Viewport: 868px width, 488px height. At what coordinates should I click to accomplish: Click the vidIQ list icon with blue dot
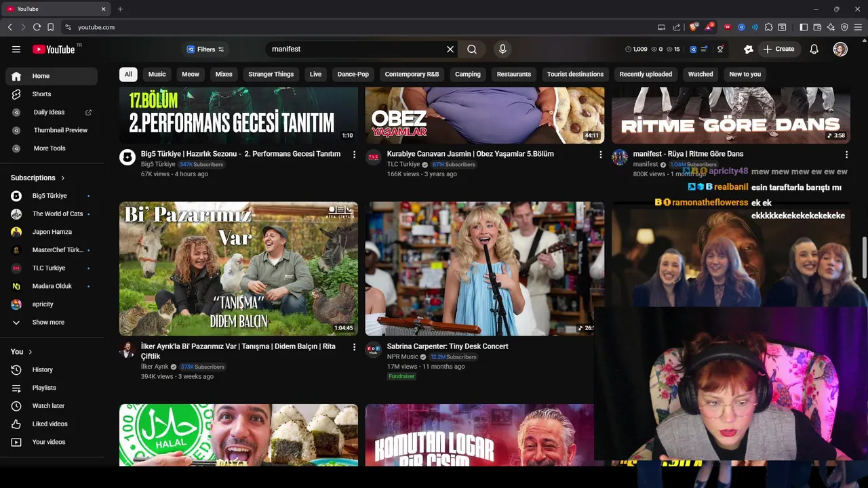tap(704, 49)
